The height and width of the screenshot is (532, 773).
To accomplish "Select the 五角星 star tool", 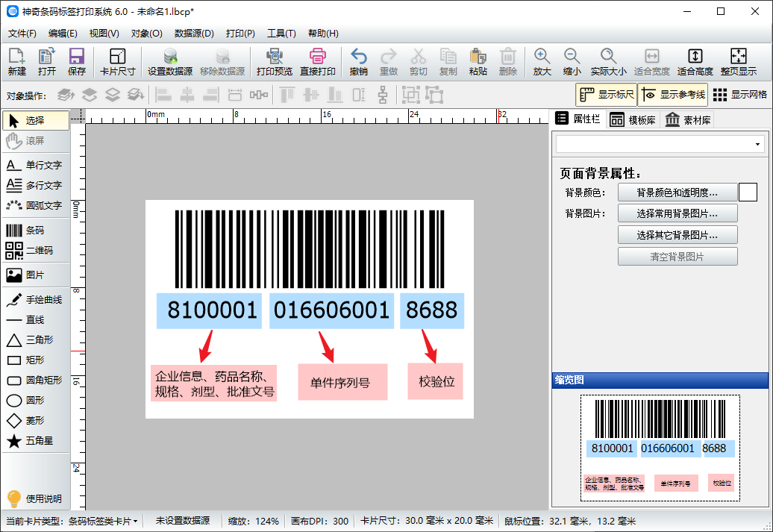I will 35,441.
